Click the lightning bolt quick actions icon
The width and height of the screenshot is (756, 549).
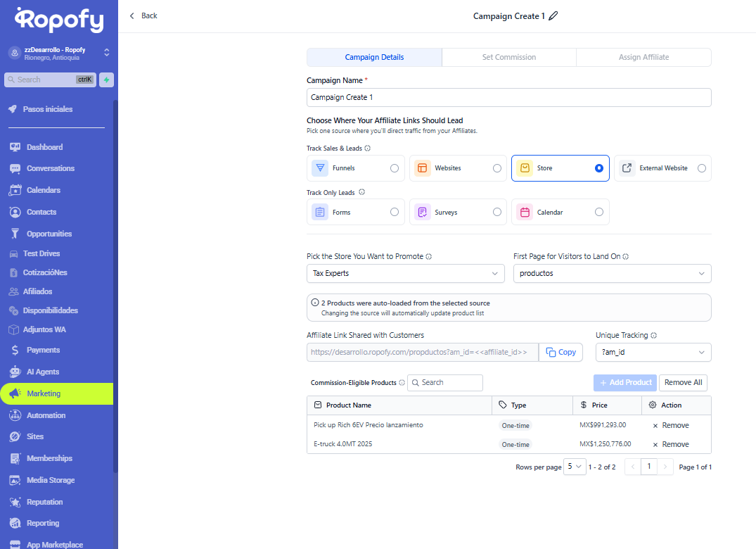coord(106,80)
